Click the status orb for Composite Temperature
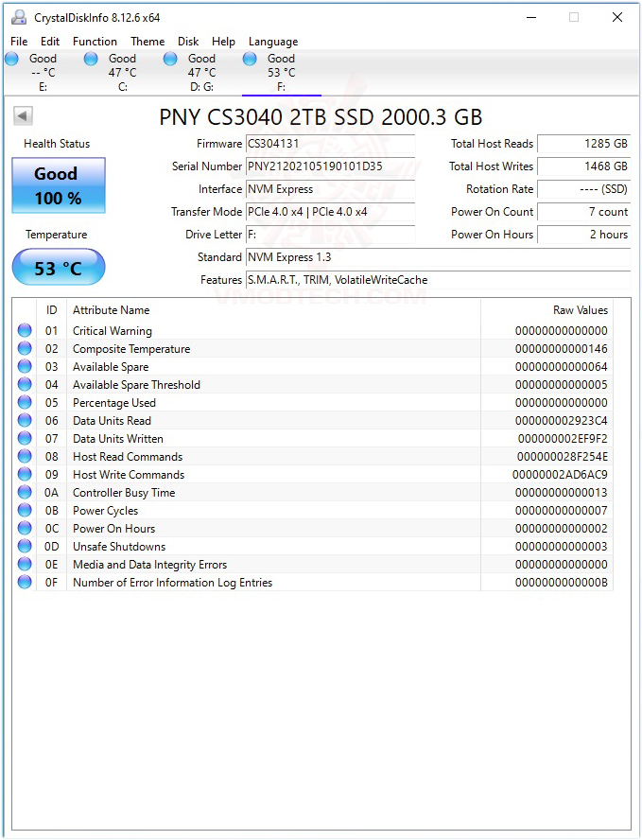This screenshot has height=840, width=642. click(x=25, y=348)
